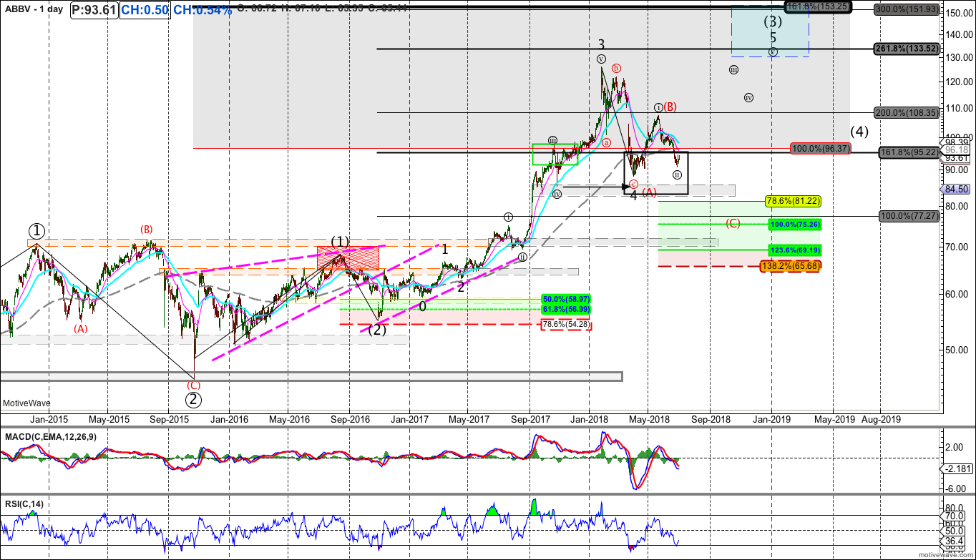Select the green '123.6%(69.19)' target label
Viewport: 976px width, 560px height.
tap(795, 250)
